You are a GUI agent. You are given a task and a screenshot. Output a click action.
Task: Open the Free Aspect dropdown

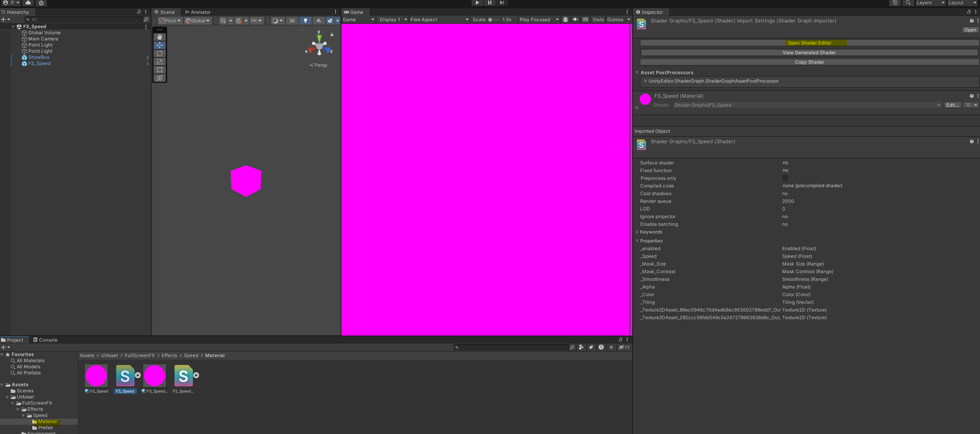click(x=439, y=20)
